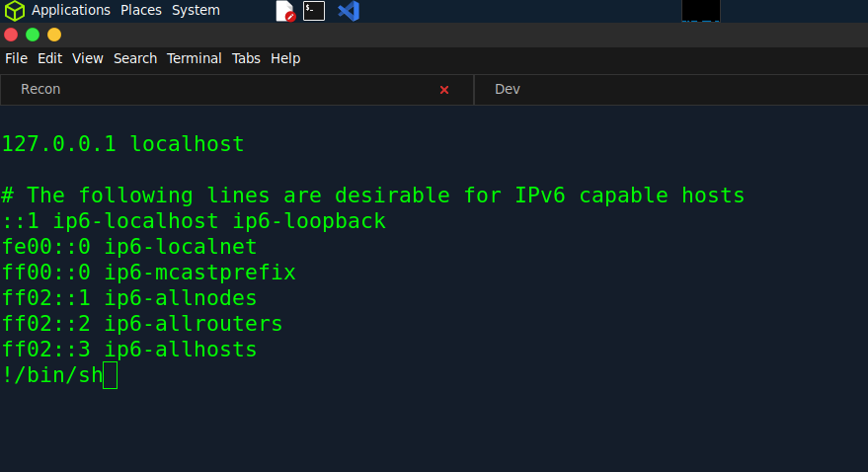
Task: Open the text editor launcher with red pencil
Action: pyautogui.click(x=285, y=11)
